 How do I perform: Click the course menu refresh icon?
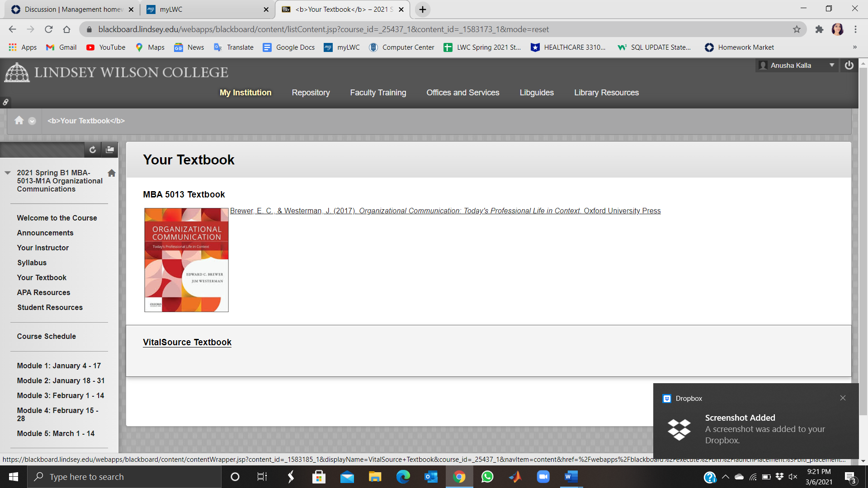click(93, 150)
